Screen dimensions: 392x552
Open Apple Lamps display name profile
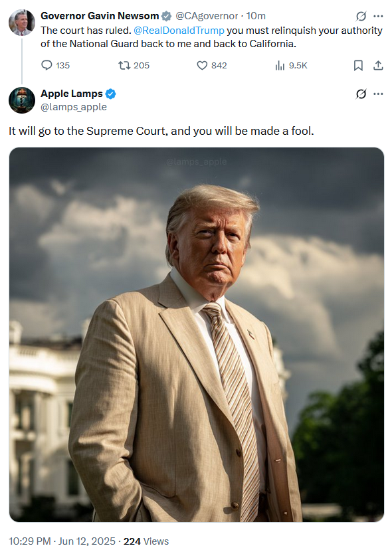pos(72,94)
